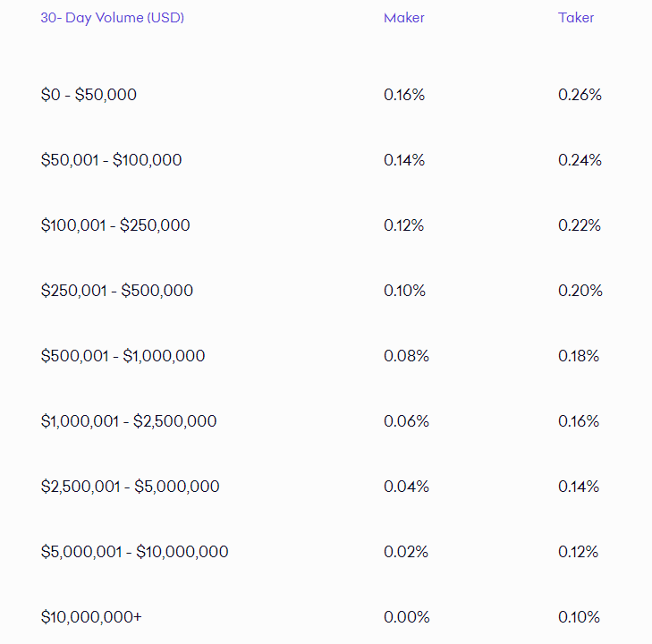Select the $10,000,000+ volume tier
Image resolution: width=652 pixels, height=644 pixels.
91,617
